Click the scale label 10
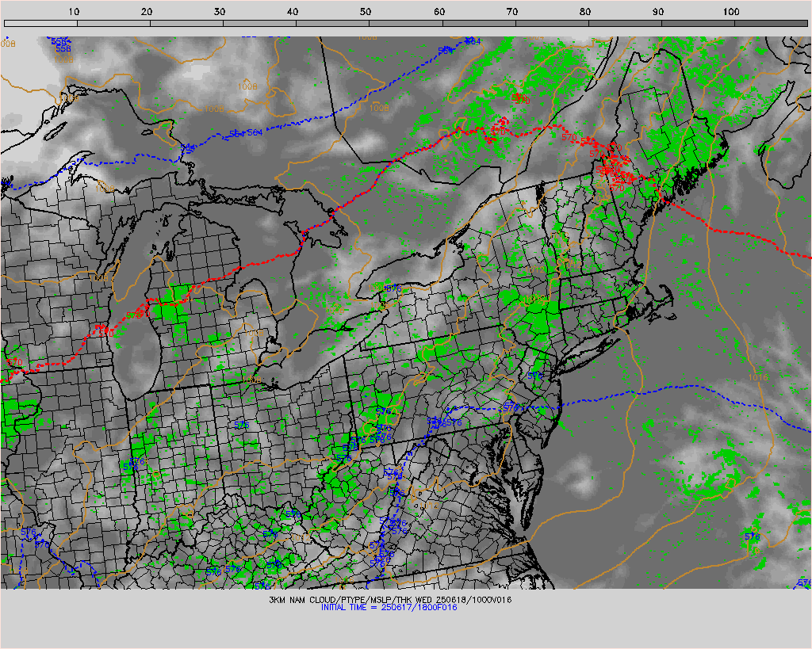 74,12
